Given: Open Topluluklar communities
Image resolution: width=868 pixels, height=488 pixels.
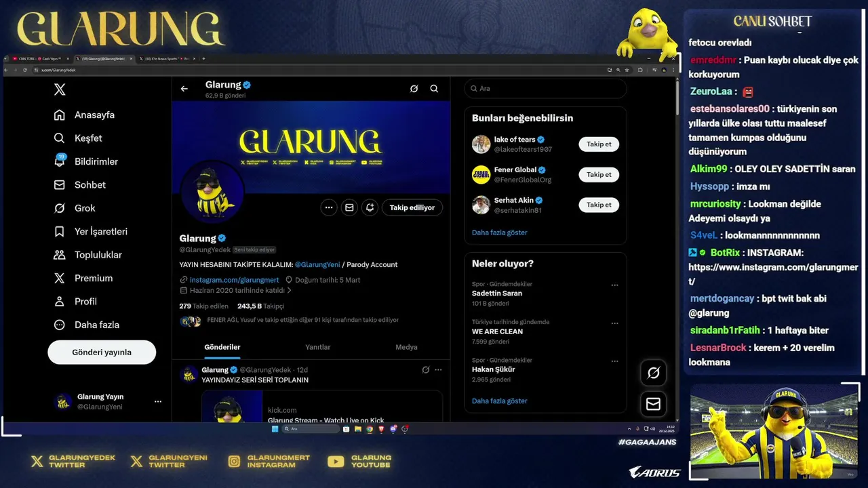Looking at the screenshot, I should point(88,255).
